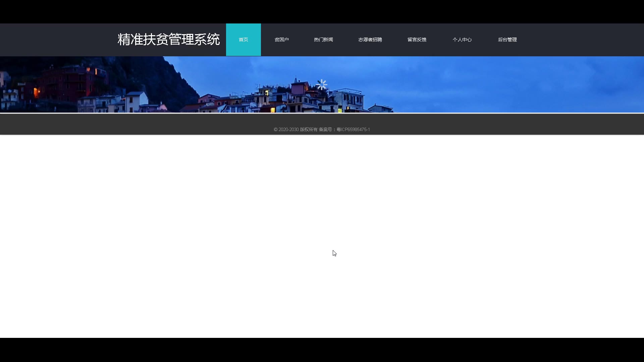Open the 贫困户 menu item
Screen dimensions: 644x362
281,40
